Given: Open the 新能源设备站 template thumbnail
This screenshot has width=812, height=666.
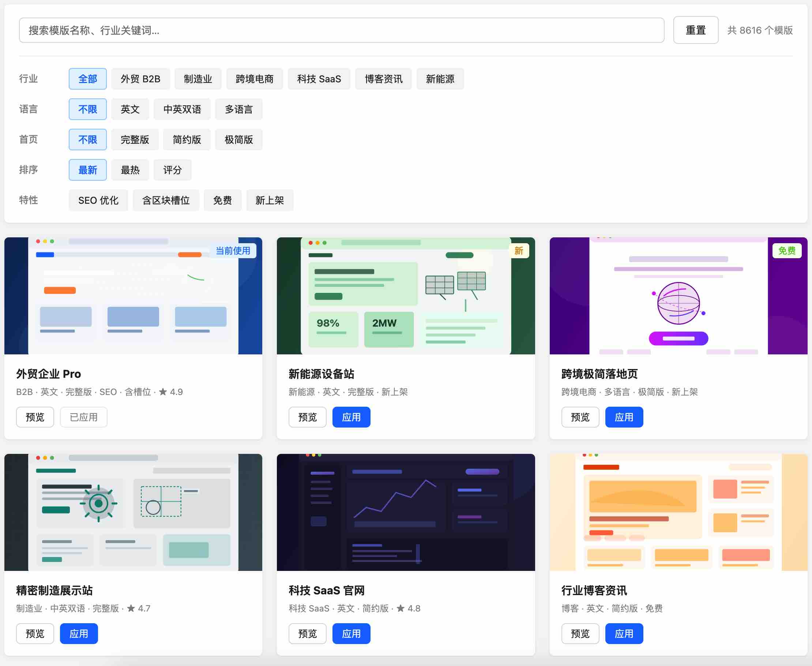Looking at the screenshot, I should coord(406,296).
